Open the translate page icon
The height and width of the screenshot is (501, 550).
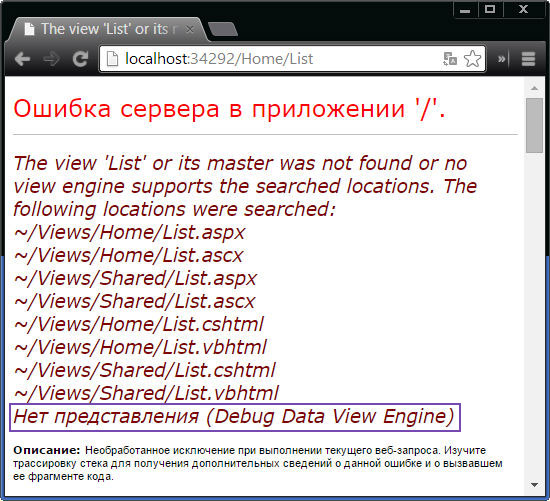pyautogui.click(x=450, y=59)
